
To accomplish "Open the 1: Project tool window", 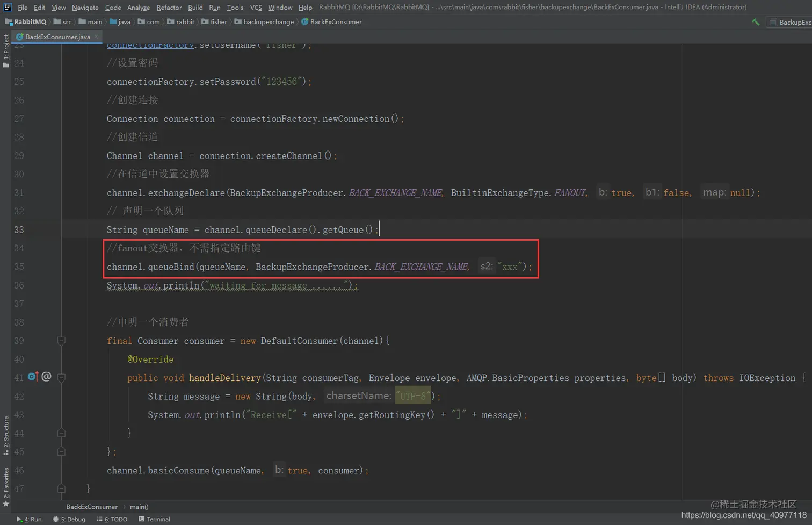I will tap(6, 51).
